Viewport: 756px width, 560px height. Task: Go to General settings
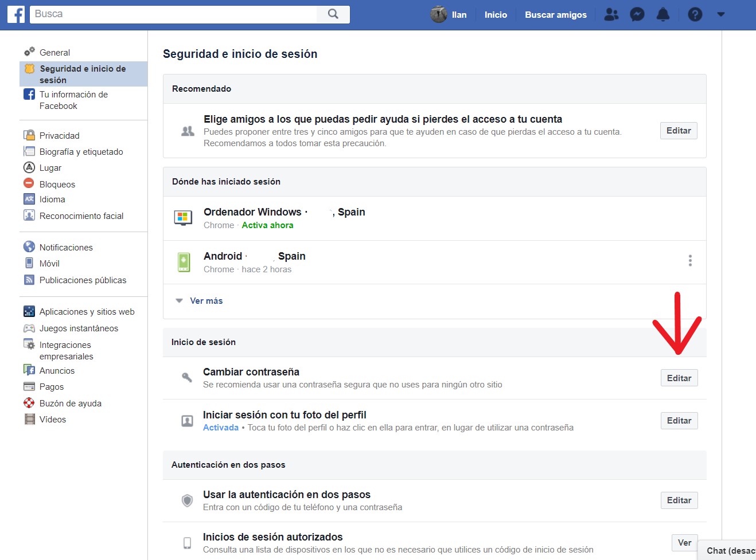click(54, 53)
